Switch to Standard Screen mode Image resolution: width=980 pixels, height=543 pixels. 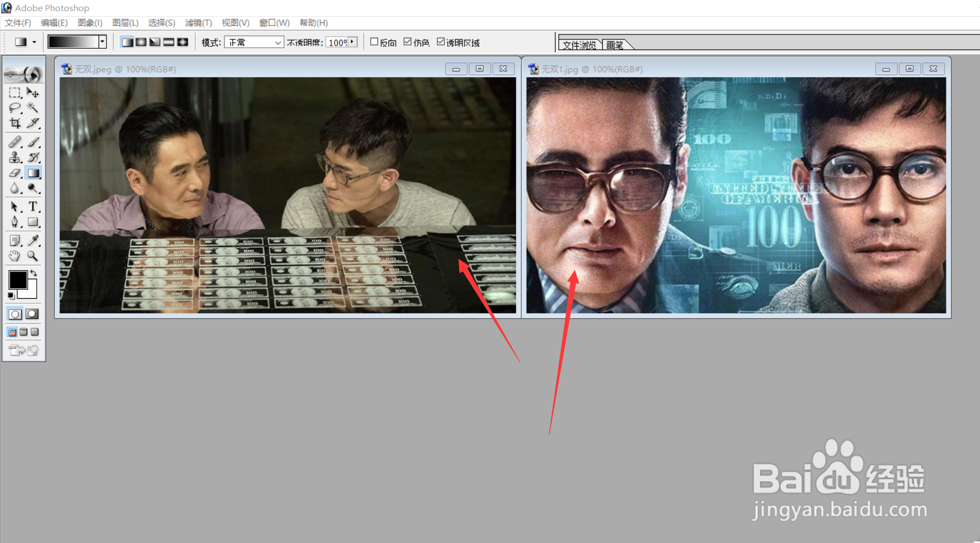click(x=12, y=332)
